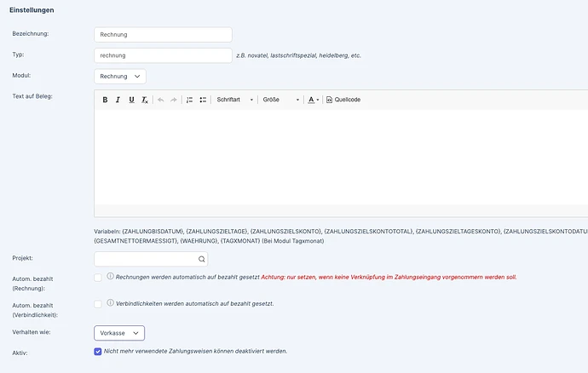Viewport: 588px width, 373px height.
Task: Click the {TAGXMONAT} variable text
Action: coord(240,241)
